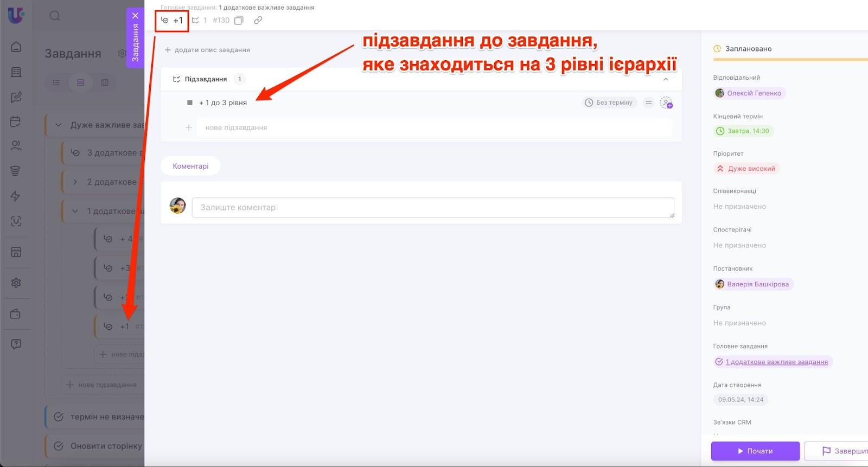Toggle completion of 'термін не визначено' task
This screenshot has width=868, height=467.
[x=59, y=417]
